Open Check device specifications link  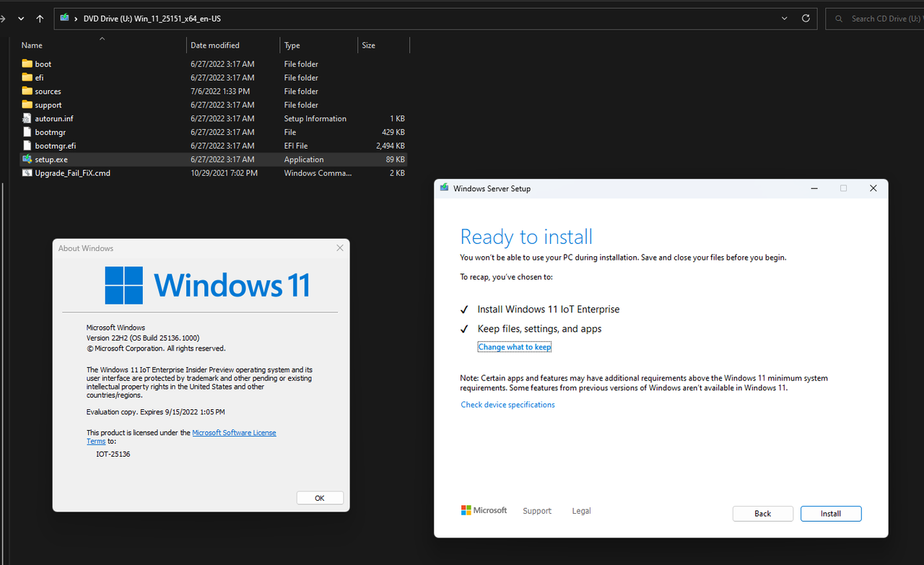point(507,405)
